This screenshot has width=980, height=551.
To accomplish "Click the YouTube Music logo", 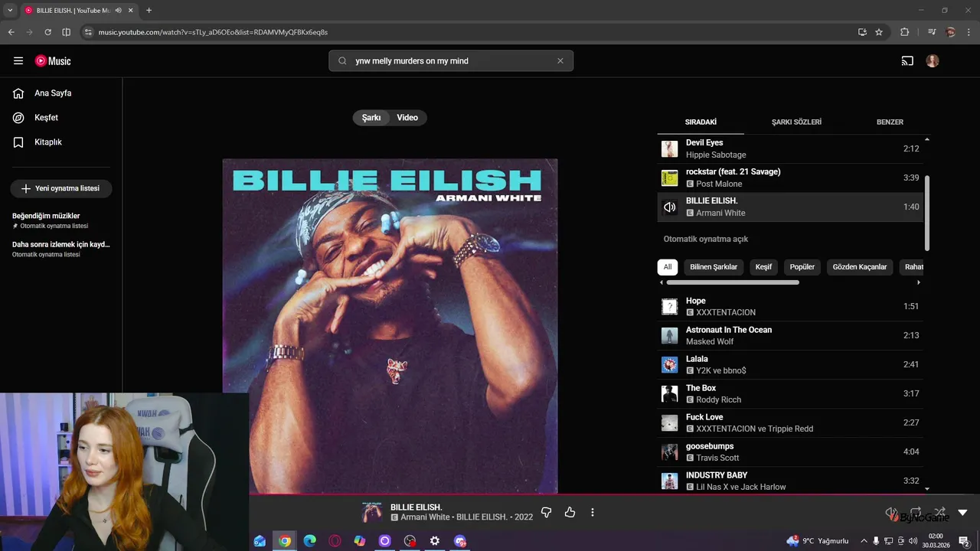I will click(x=53, y=61).
